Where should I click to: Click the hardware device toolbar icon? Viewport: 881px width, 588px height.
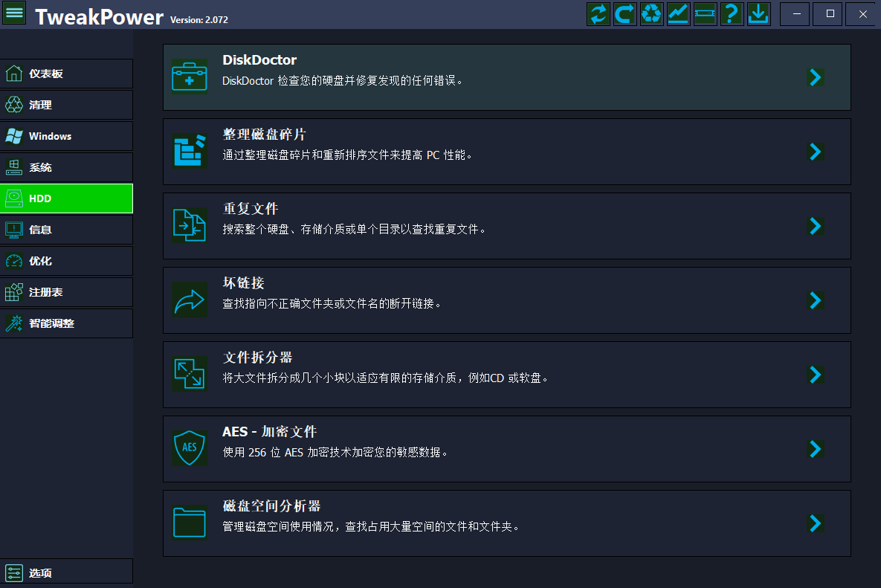[x=705, y=13]
